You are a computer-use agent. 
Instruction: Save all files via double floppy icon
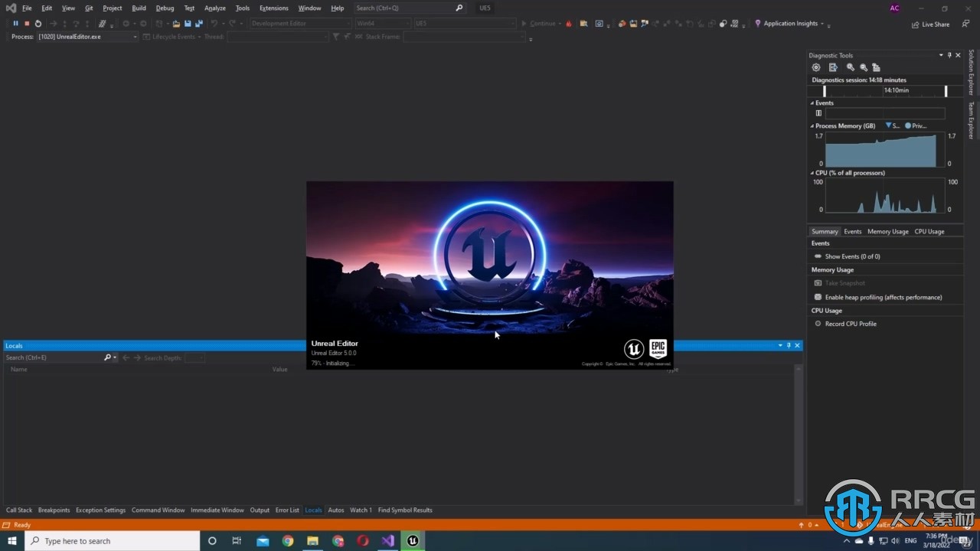[x=199, y=24]
